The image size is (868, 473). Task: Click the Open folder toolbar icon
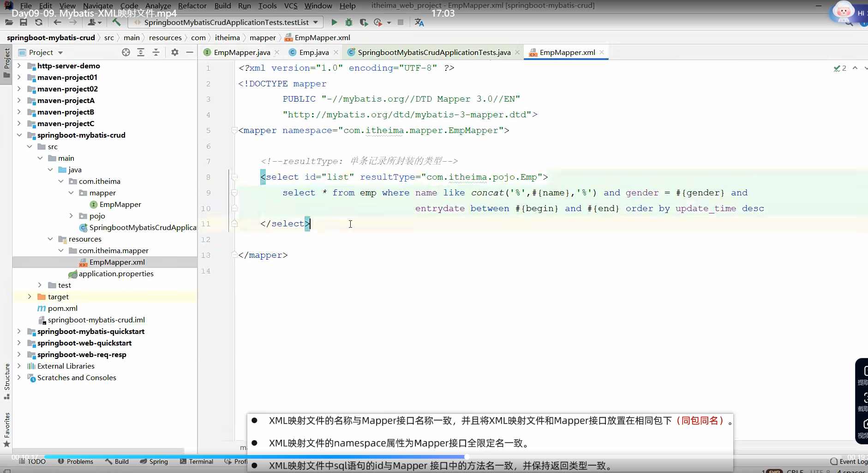pyautogui.click(x=9, y=22)
